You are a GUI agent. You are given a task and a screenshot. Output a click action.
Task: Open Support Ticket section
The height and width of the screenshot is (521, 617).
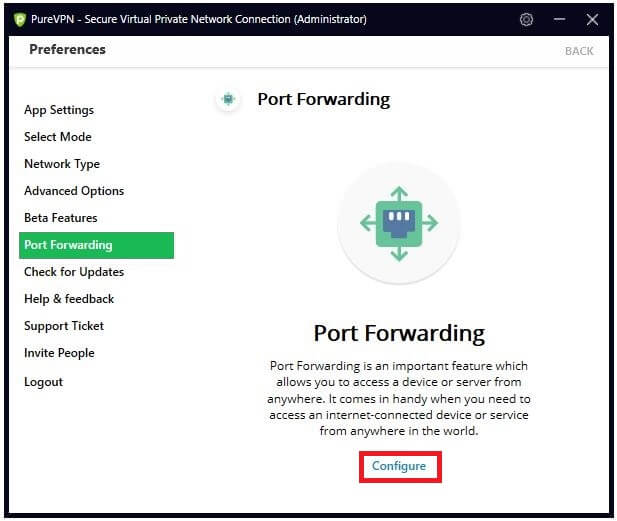pos(64,326)
